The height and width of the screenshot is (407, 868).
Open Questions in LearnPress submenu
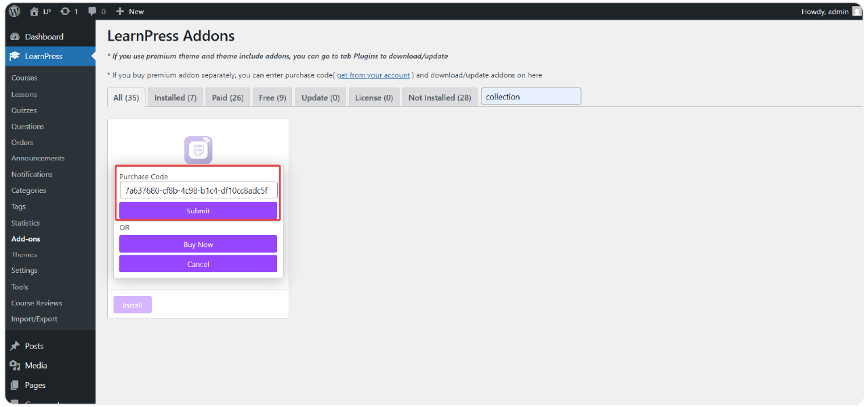tap(28, 127)
